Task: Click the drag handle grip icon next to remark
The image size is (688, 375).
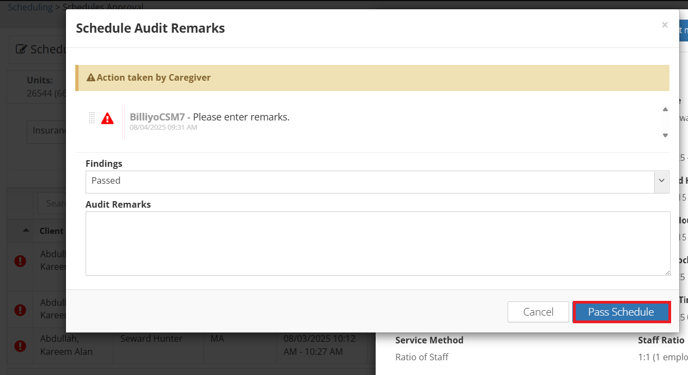Action: (92, 118)
